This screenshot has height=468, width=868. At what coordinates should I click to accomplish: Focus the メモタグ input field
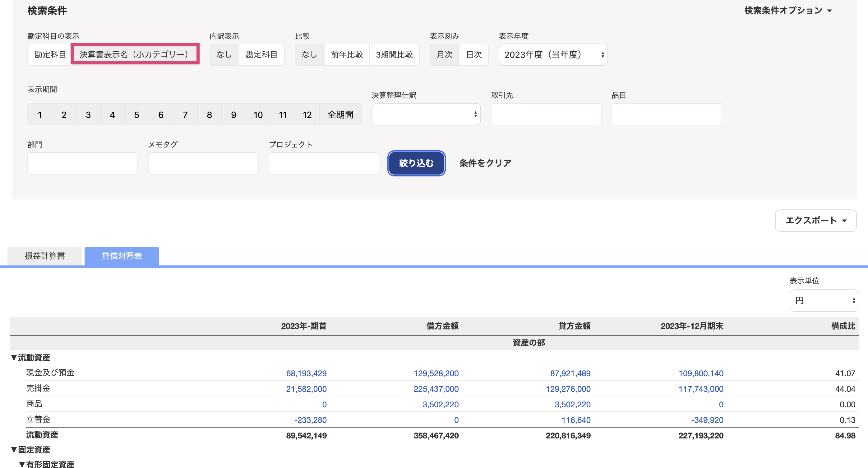pyautogui.click(x=203, y=163)
